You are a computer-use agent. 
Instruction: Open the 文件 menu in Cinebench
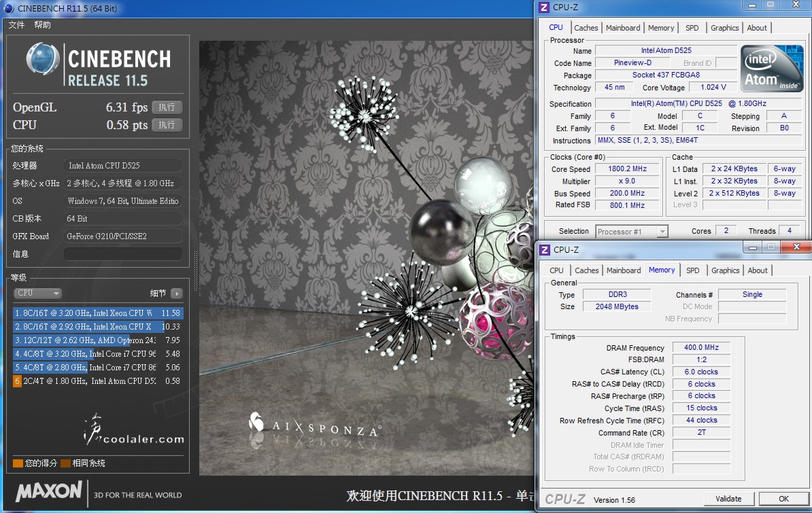click(x=16, y=25)
